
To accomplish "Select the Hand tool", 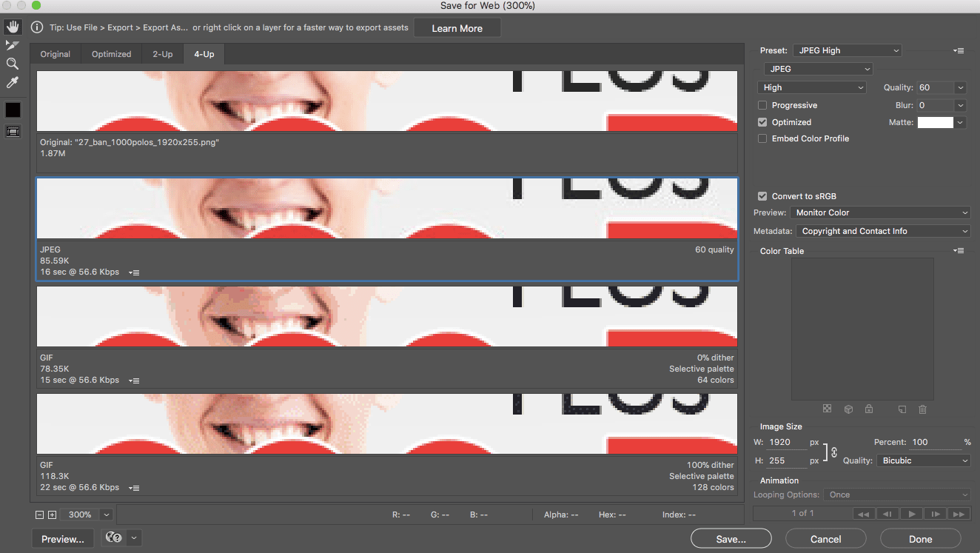I will (x=13, y=27).
